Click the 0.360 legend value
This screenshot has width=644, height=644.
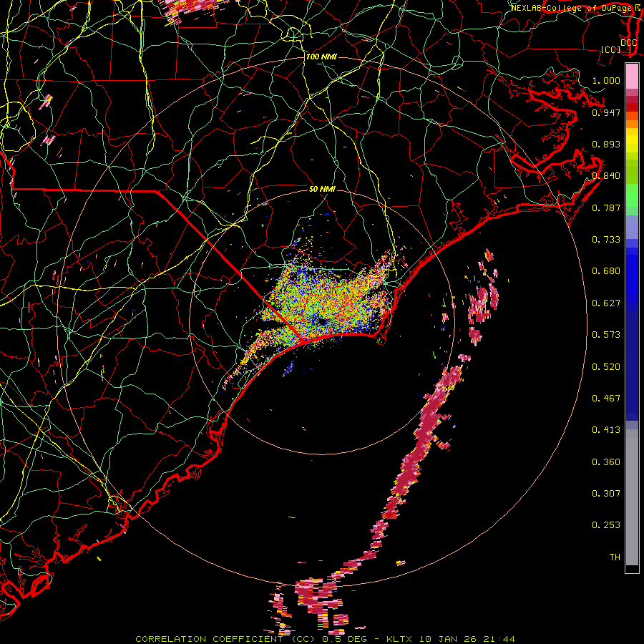point(606,462)
